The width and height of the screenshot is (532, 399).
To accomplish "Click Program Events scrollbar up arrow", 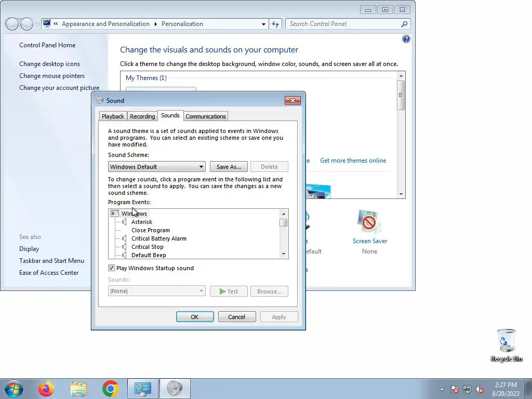I will (x=284, y=214).
